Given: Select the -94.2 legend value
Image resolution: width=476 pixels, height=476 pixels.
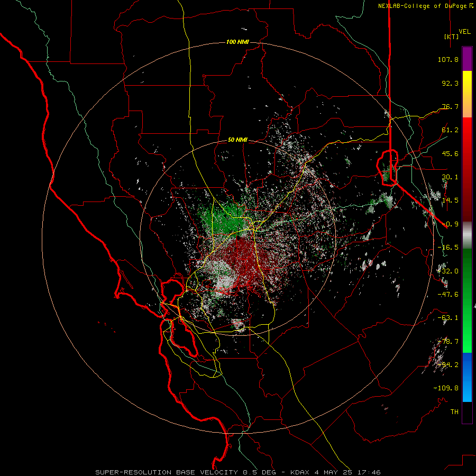Looking at the screenshot, I should click(448, 365).
